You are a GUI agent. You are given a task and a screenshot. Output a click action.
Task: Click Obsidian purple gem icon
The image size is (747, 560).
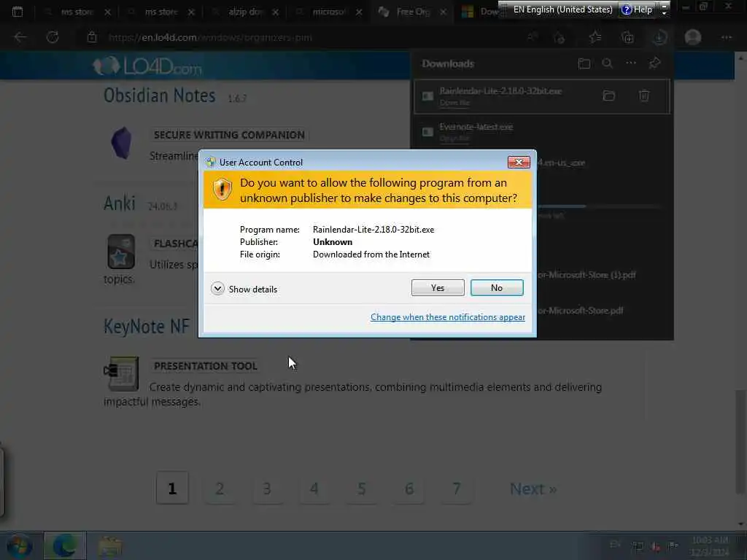click(x=121, y=142)
